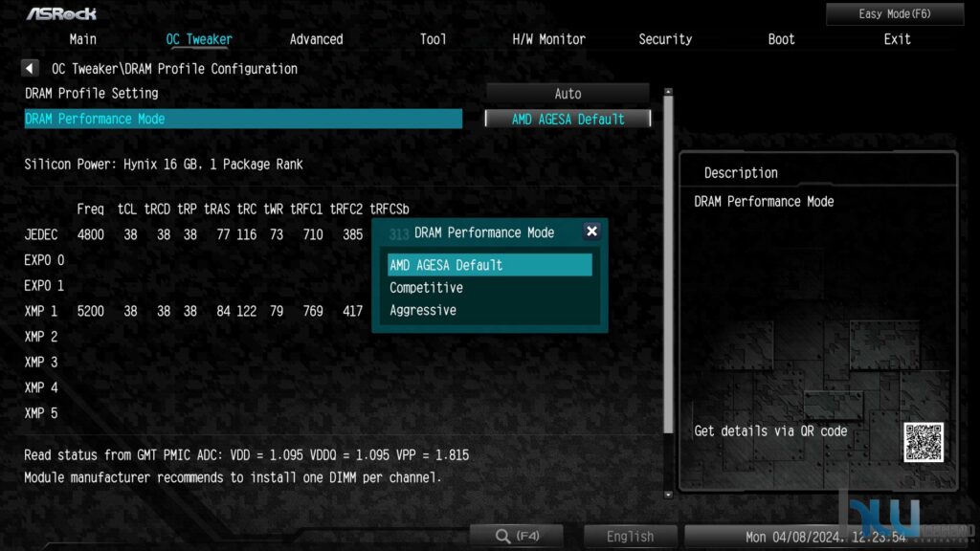The width and height of the screenshot is (980, 551).
Task: Click the vertical scrollbar thumb
Action: pyautogui.click(x=668, y=265)
